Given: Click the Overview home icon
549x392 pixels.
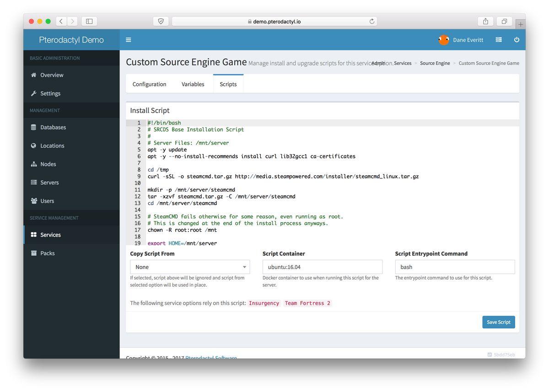Looking at the screenshot, I should tap(33, 75).
